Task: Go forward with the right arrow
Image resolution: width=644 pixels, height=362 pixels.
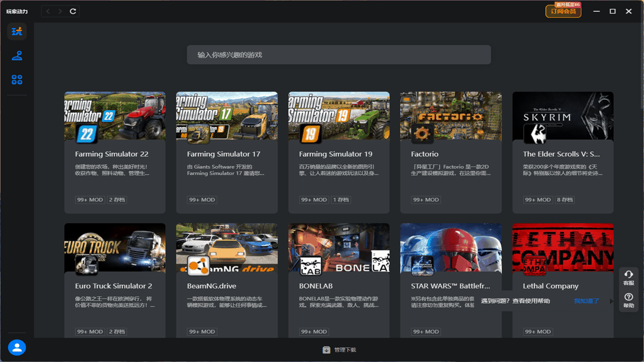Action: click(x=60, y=11)
